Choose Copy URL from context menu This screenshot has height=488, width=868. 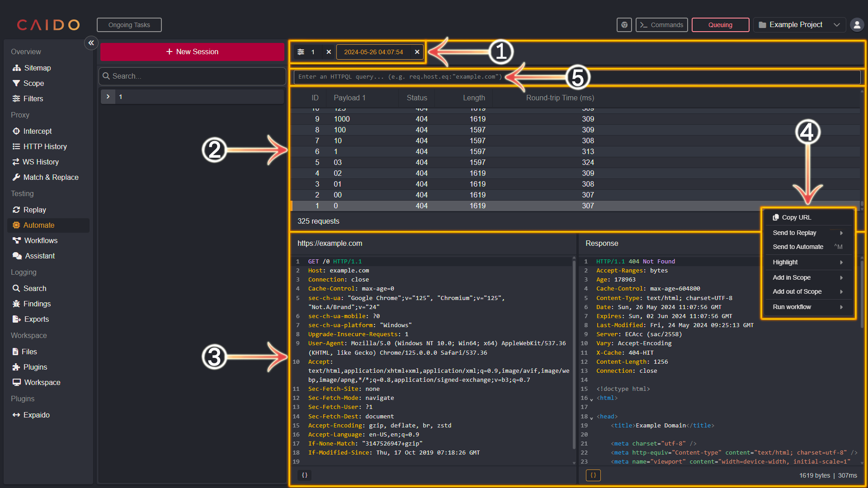[807, 217]
